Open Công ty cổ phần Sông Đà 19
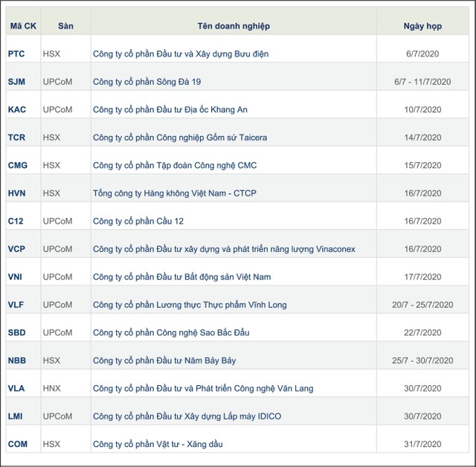This screenshot has height=467, width=476. coord(149,82)
